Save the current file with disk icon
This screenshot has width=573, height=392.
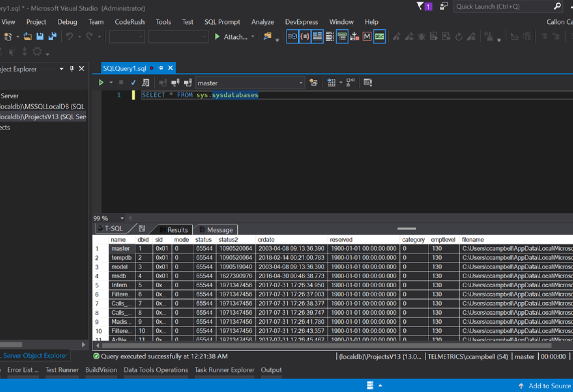pos(40,36)
